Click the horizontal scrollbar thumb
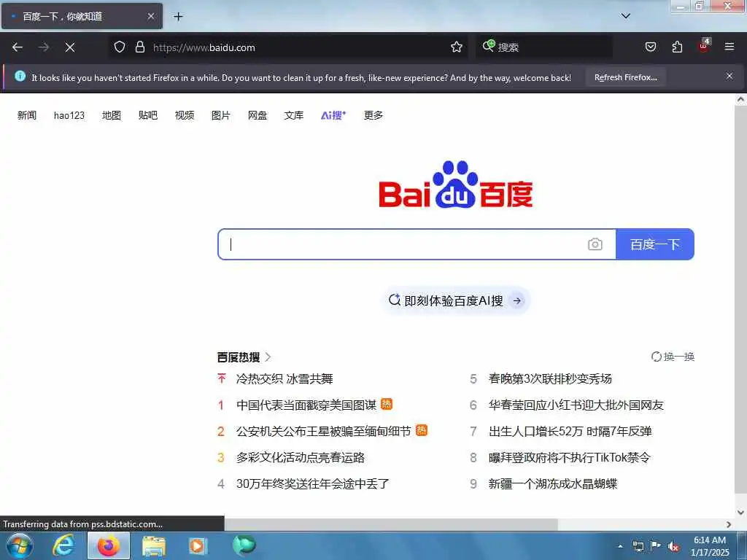This screenshot has width=747, height=560. pyautogui.click(x=391, y=524)
